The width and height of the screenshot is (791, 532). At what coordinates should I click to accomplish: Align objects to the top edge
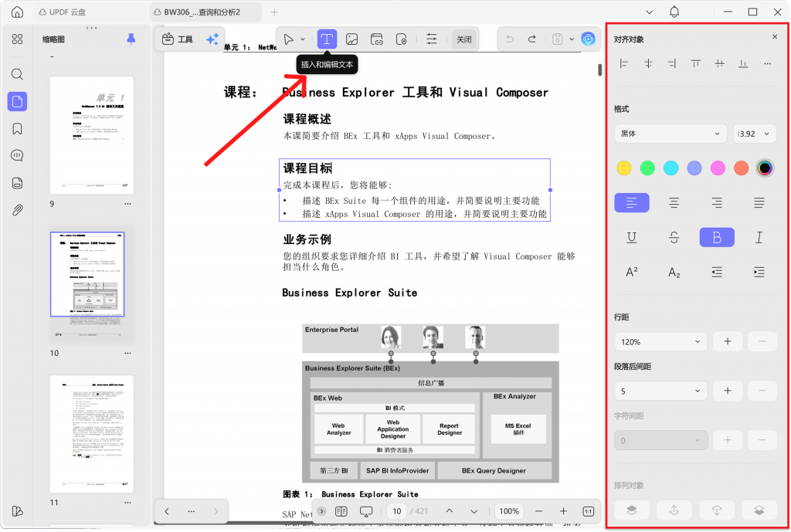[696, 63]
